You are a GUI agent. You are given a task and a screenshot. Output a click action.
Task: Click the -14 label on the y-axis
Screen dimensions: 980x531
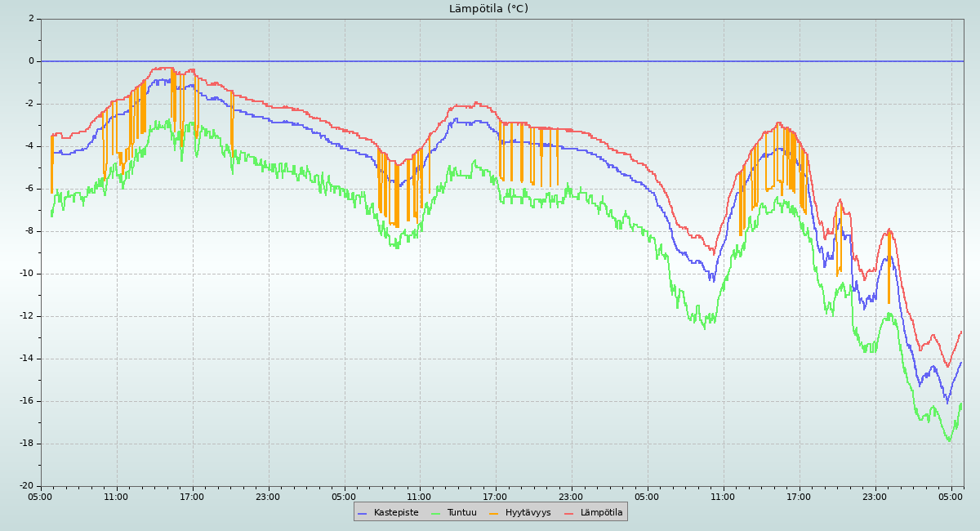click(26, 359)
